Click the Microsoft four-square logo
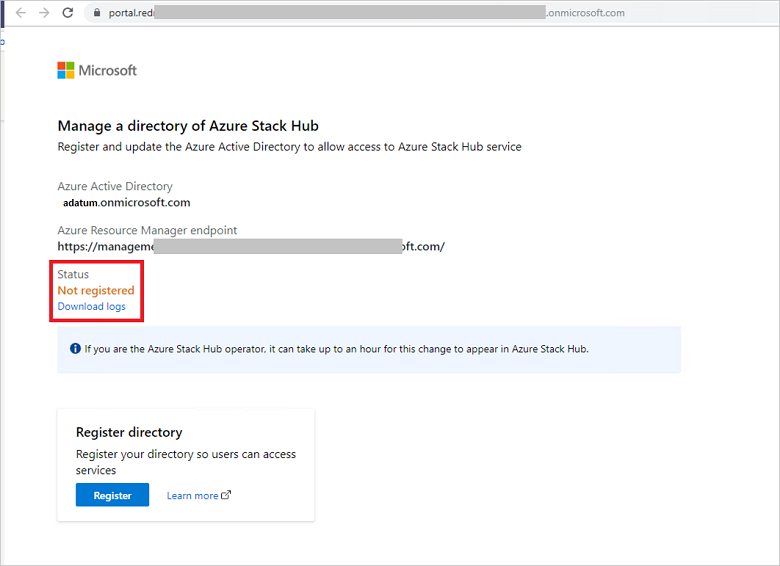 point(66,70)
